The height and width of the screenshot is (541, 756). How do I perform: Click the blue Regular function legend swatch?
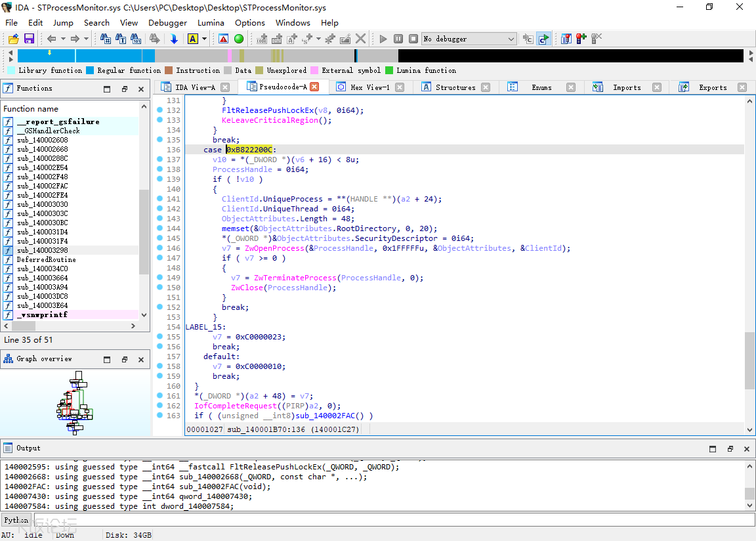[91, 70]
